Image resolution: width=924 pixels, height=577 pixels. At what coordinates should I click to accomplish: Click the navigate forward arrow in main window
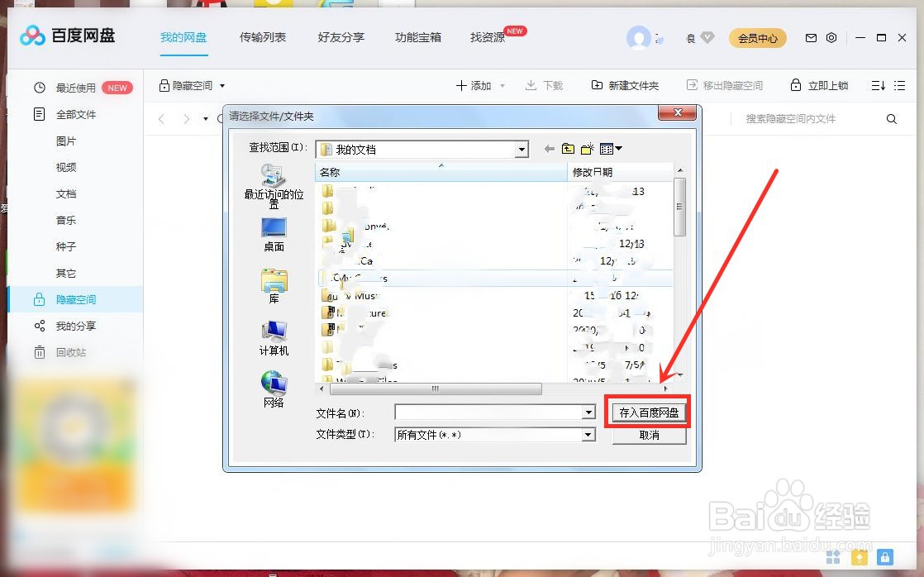coord(186,119)
